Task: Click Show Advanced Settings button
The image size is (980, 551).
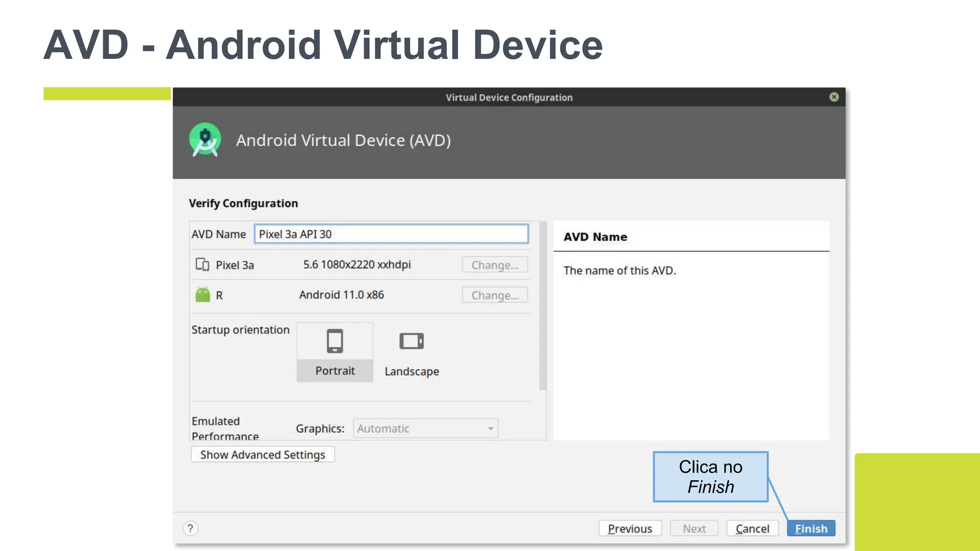Action: tap(263, 454)
